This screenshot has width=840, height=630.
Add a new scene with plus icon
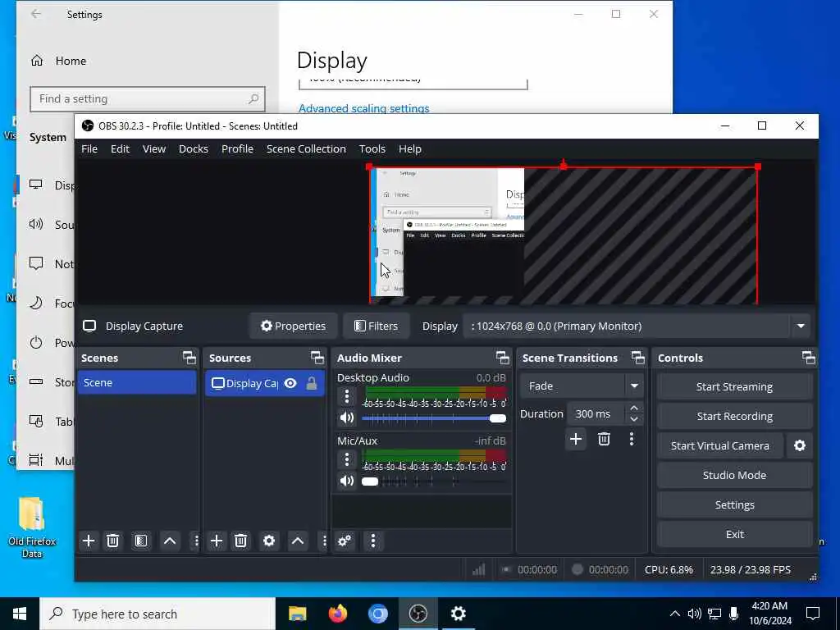pos(89,541)
